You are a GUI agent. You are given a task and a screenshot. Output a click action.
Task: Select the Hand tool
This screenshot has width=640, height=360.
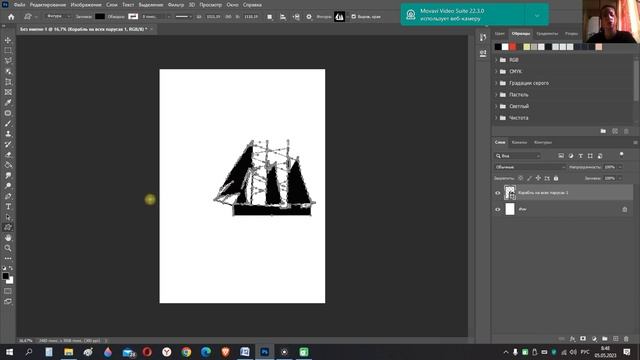[x=8, y=238]
